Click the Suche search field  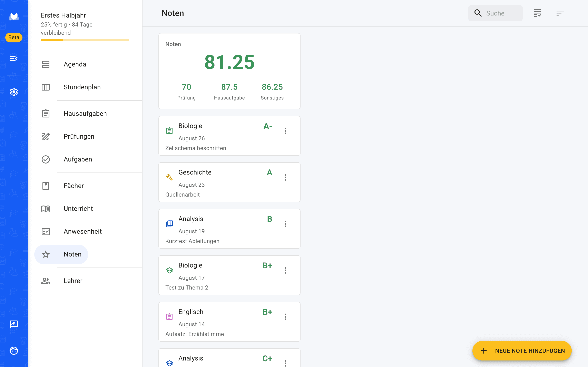pyautogui.click(x=496, y=13)
